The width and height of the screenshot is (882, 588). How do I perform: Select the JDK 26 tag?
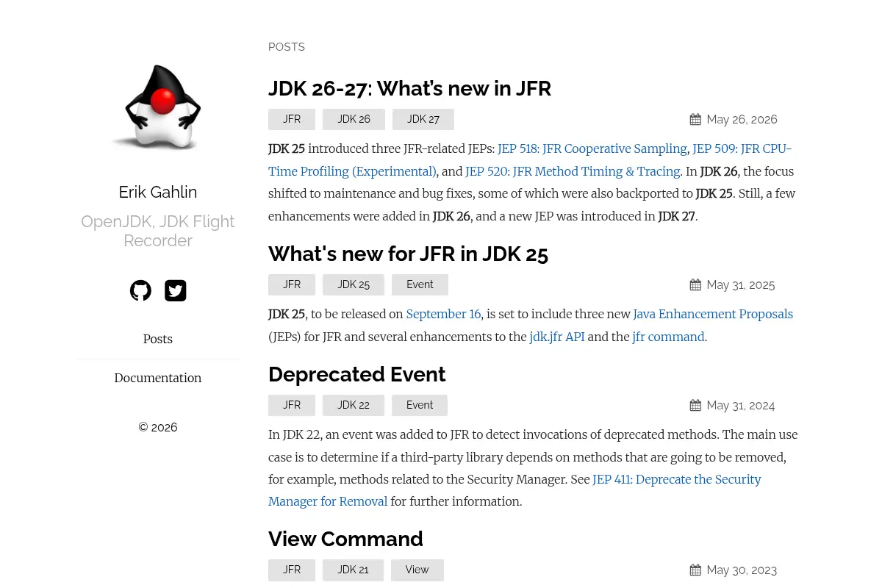point(354,119)
